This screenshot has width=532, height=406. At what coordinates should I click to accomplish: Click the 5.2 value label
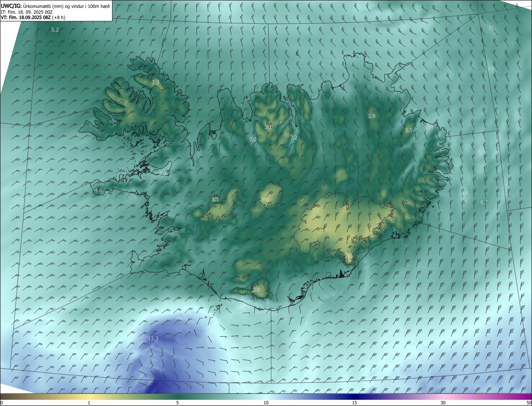pos(55,30)
